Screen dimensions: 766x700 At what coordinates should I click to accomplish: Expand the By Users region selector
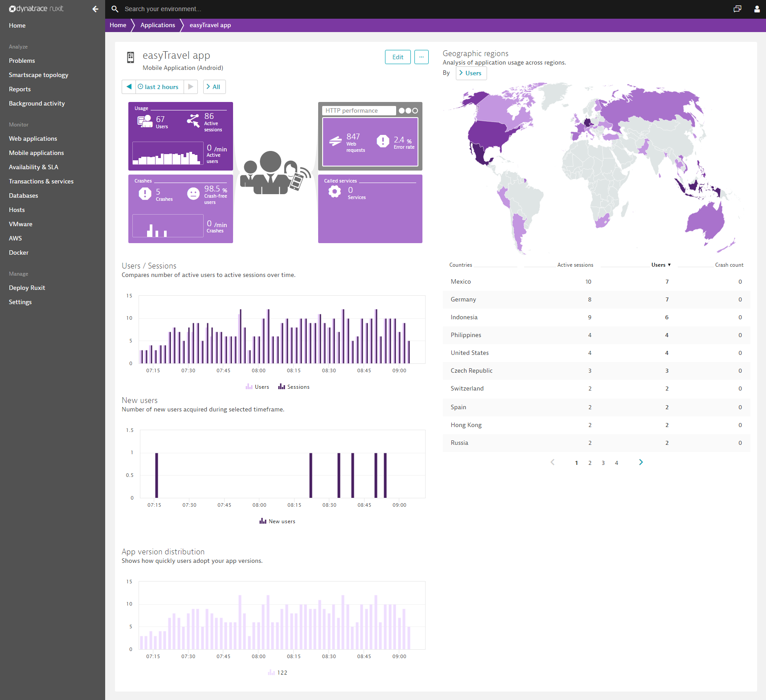pyautogui.click(x=471, y=73)
